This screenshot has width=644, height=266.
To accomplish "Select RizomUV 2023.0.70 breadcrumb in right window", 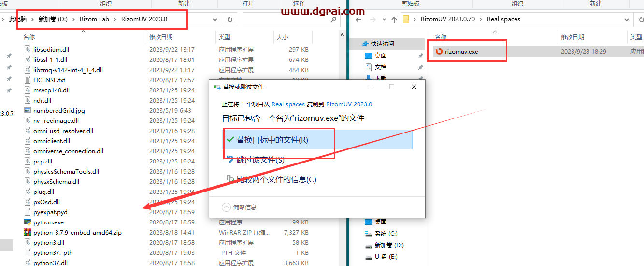I will pos(447,19).
